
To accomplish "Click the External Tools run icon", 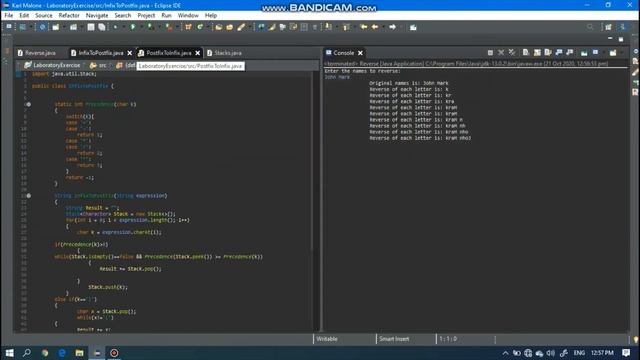I will [x=169, y=27].
